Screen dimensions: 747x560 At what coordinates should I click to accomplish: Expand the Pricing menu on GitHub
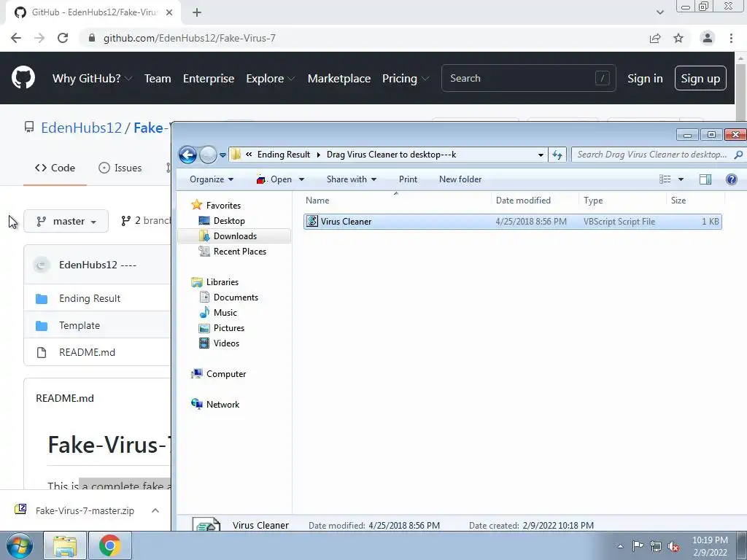(x=405, y=79)
